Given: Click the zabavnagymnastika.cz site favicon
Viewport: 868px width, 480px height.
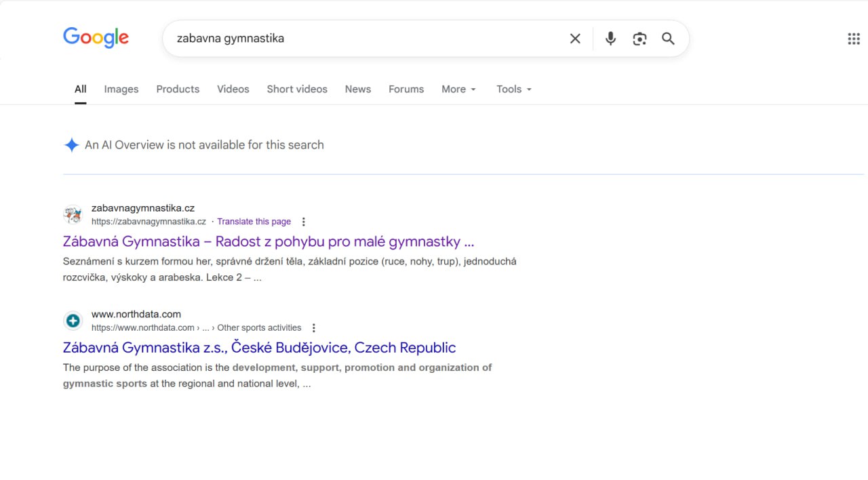Looking at the screenshot, I should click(x=73, y=215).
